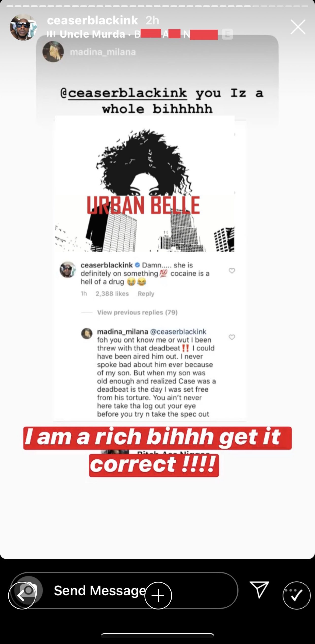
Task: Click Reply under ceaserblackink's comment
Action: pos(146,294)
